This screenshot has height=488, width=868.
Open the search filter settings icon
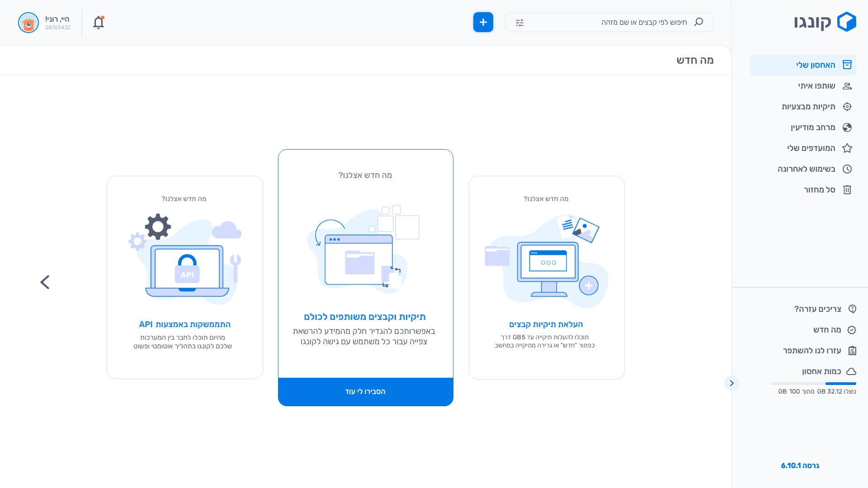point(519,23)
